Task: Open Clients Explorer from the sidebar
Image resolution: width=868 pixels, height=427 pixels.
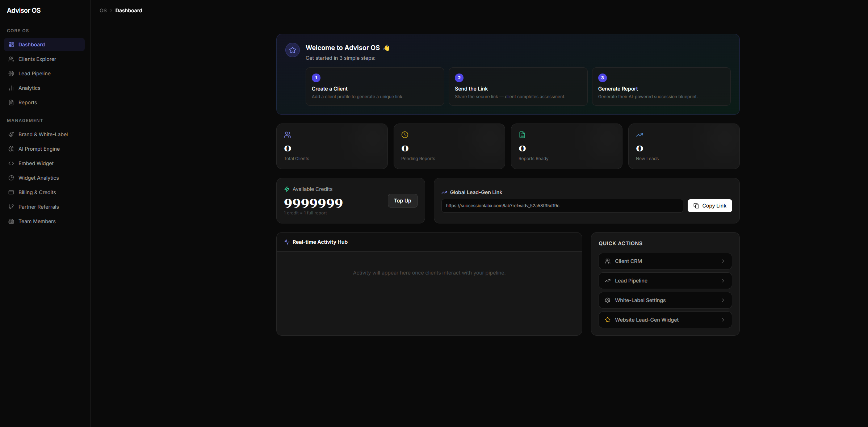Action: [44, 59]
